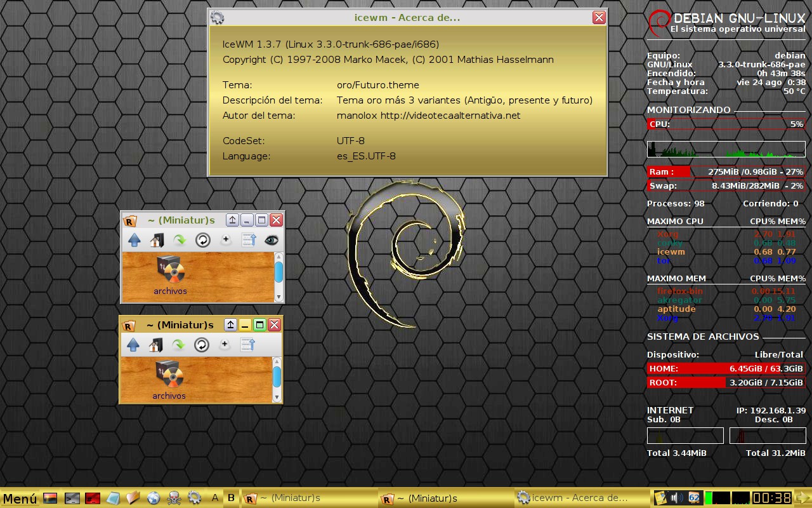This screenshot has height=508, width=812.
Task: Open the folder launcher in the taskbar
Action: (x=133, y=498)
